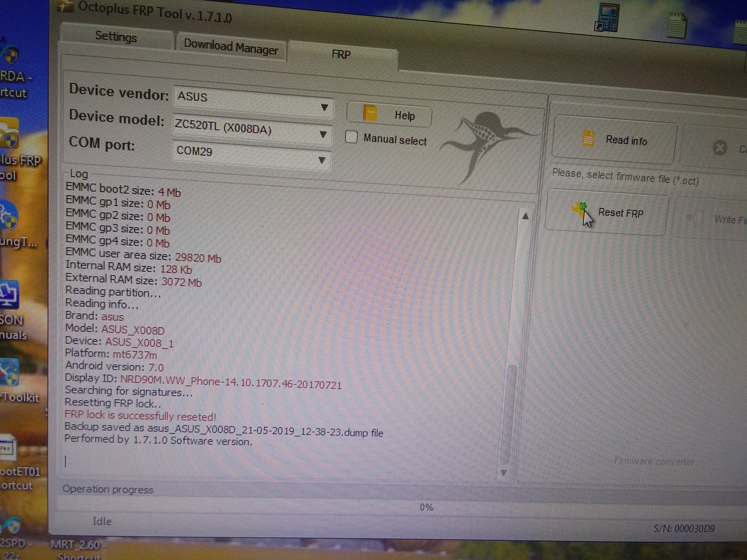Expand the Device vendor dropdown
The height and width of the screenshot is (560, 747).
pyautogui.click(x=324, y=108)
